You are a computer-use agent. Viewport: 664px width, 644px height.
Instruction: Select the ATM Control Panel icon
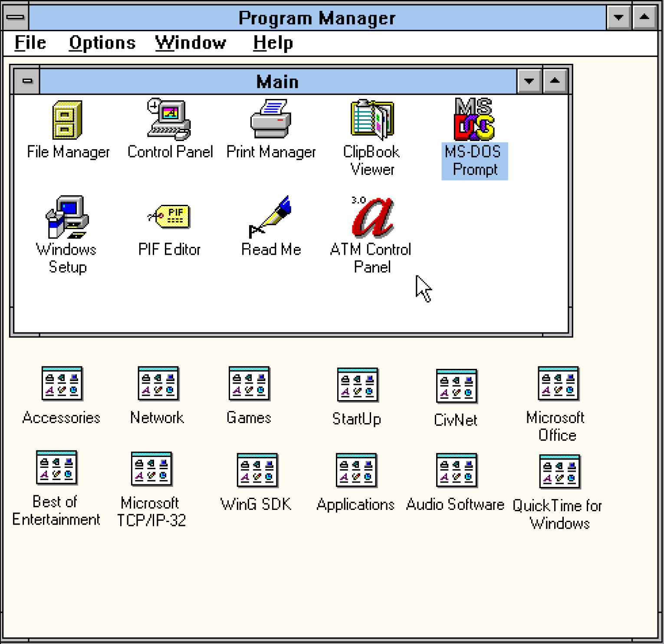(x=372, y=217)
